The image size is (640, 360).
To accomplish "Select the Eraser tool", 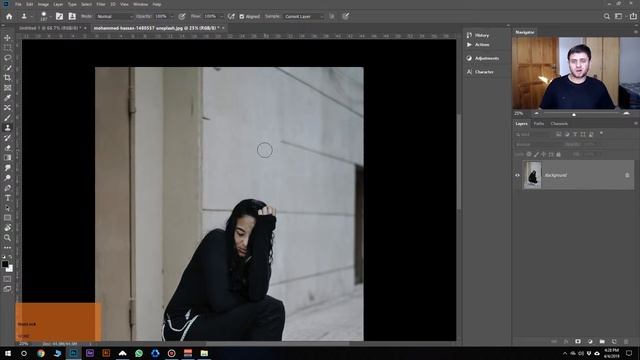I will pyautogui.click(x=7, y=148).
